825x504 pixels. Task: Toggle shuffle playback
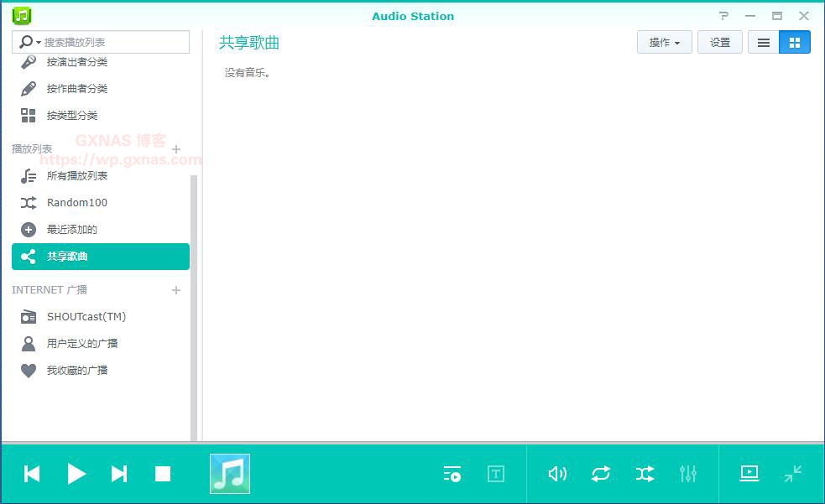coord(645,474)
